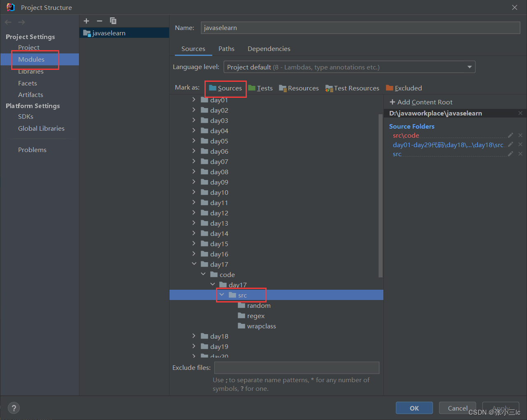The image size is (527, 420).
Task: Expand the day03 folder
Action: click(x=194, y=120)
